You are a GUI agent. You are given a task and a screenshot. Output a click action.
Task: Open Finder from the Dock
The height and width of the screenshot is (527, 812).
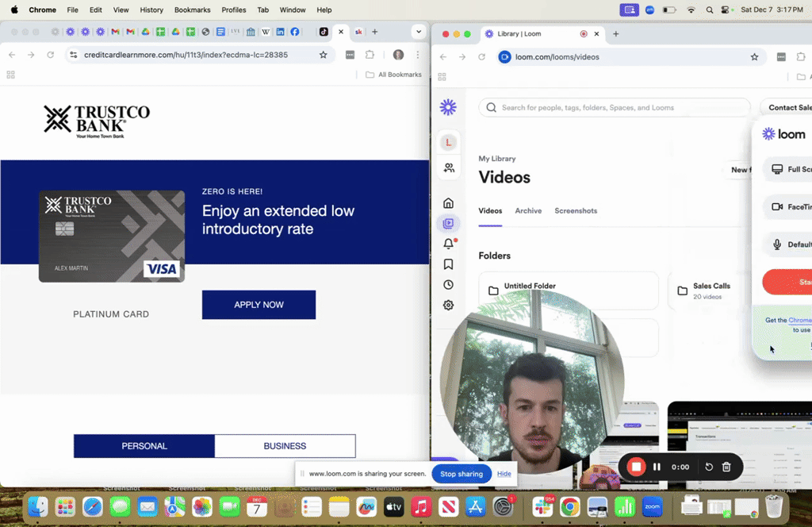pyautogui.click(x=38, y=507)
